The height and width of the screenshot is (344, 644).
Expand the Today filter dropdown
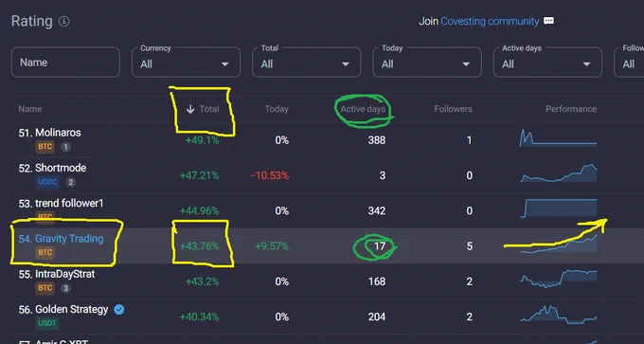click(x=427, y=62)
